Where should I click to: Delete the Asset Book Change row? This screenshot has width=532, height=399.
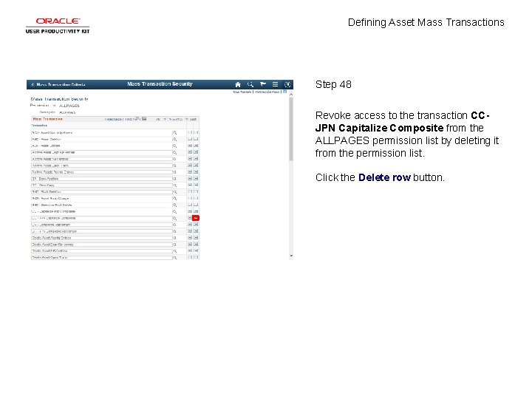(196, 199)
